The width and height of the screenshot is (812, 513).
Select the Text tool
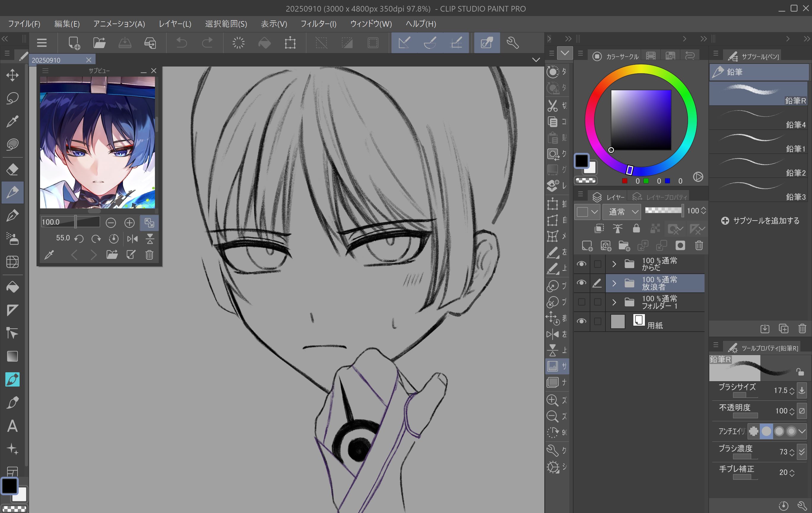point(12,426)
